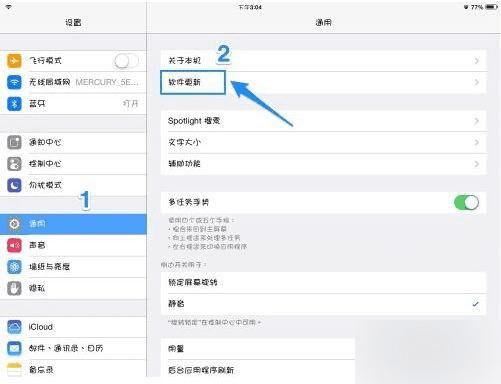Tap the Notification Center (通知中心) icon
This screenshot has height=384, width=501.
pos(14,142)
